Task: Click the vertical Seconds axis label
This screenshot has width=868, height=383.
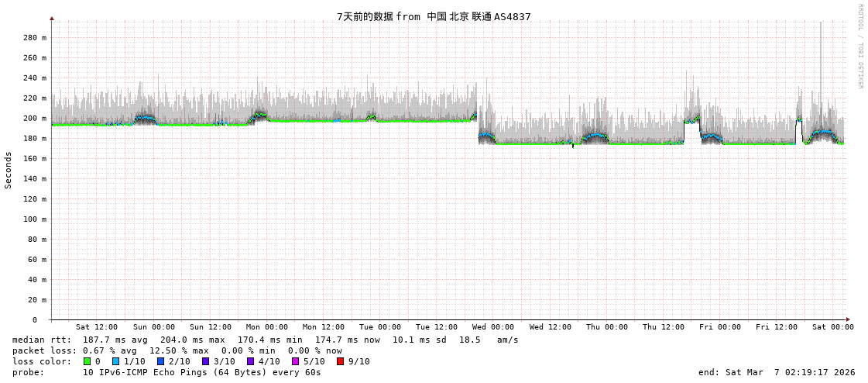Action: 9,170
